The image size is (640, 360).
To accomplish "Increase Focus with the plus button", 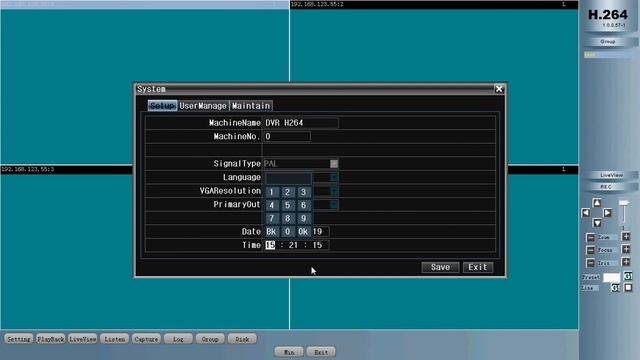I will coord(626,249).
